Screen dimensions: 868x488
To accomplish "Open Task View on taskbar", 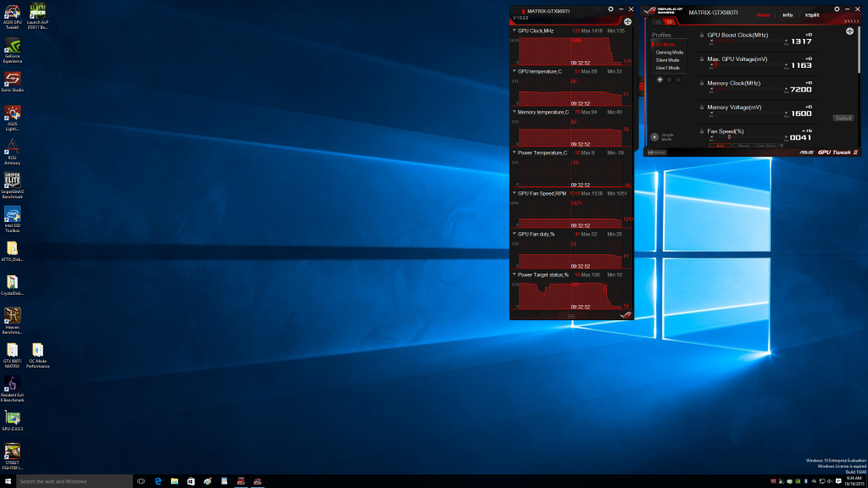I will (x=142, y=481).
